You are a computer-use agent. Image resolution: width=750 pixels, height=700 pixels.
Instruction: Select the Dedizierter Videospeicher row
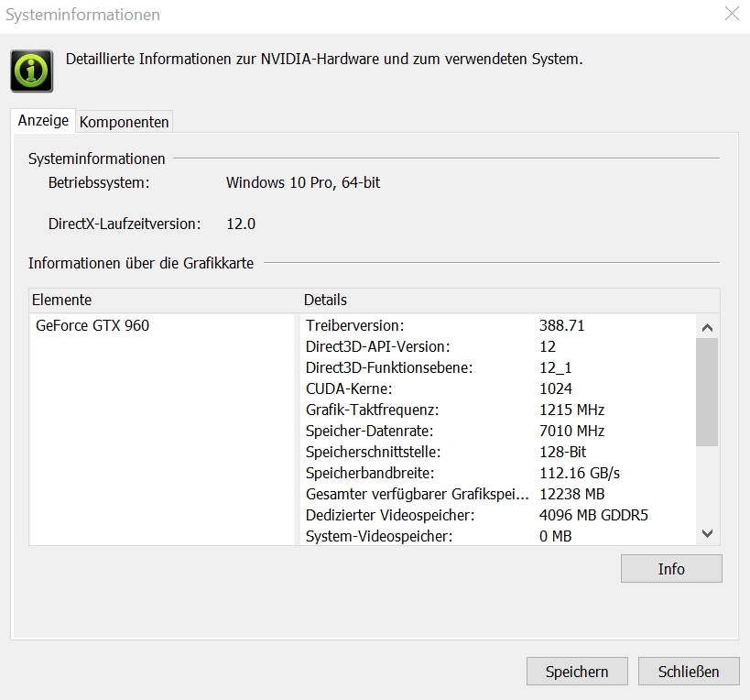point(498,515)
